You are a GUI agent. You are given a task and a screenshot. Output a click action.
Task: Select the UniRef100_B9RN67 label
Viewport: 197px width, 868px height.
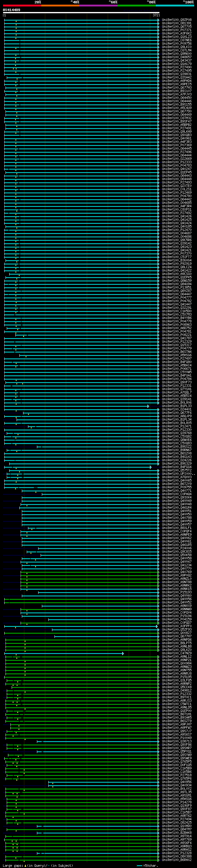176,450
